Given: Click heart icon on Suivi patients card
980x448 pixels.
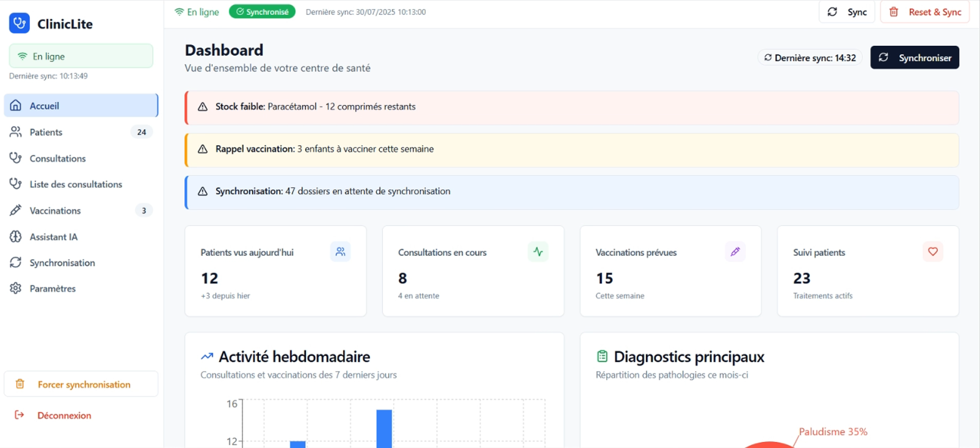Looking at the screenshot, I should pos(933,251).
